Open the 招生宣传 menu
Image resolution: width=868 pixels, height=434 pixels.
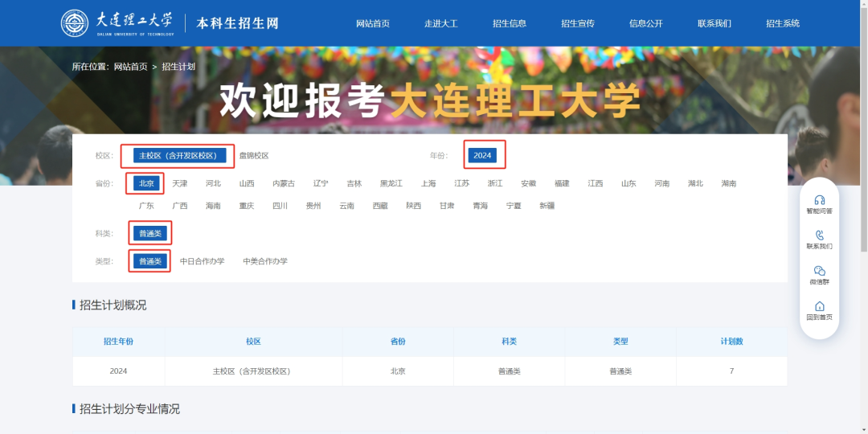[577, 23]
